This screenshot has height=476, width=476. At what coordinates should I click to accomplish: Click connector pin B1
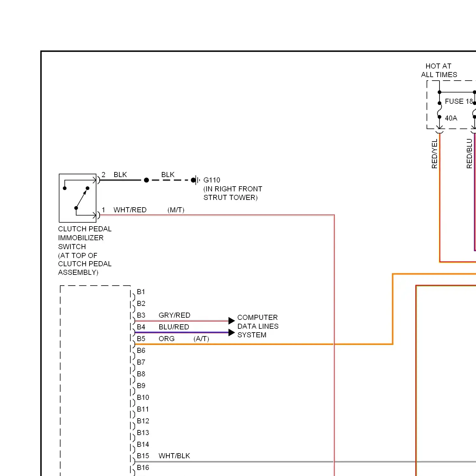click(x=141, y=292)
